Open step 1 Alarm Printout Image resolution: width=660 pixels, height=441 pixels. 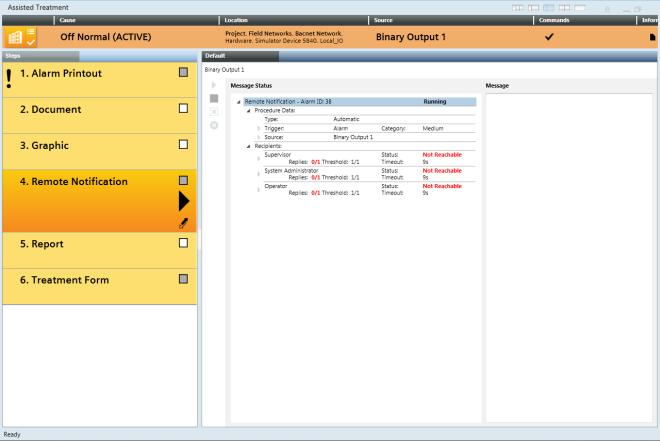click(x=61, y=73)
